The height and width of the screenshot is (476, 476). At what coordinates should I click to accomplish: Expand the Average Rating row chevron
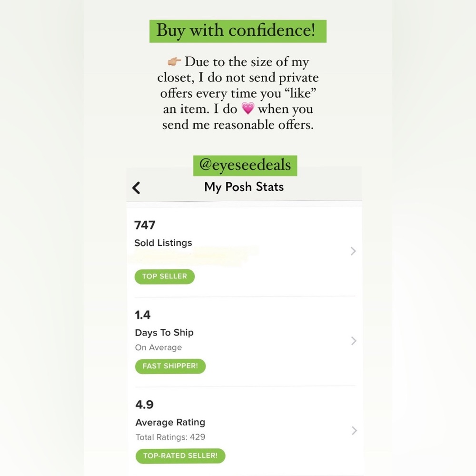[354, 430]
